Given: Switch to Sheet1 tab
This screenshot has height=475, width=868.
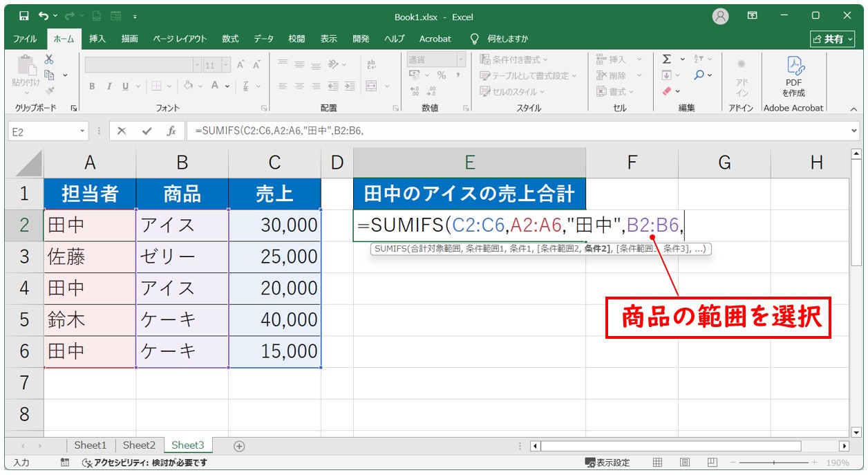Looking at the screenshot, I should tap(91, 446).
